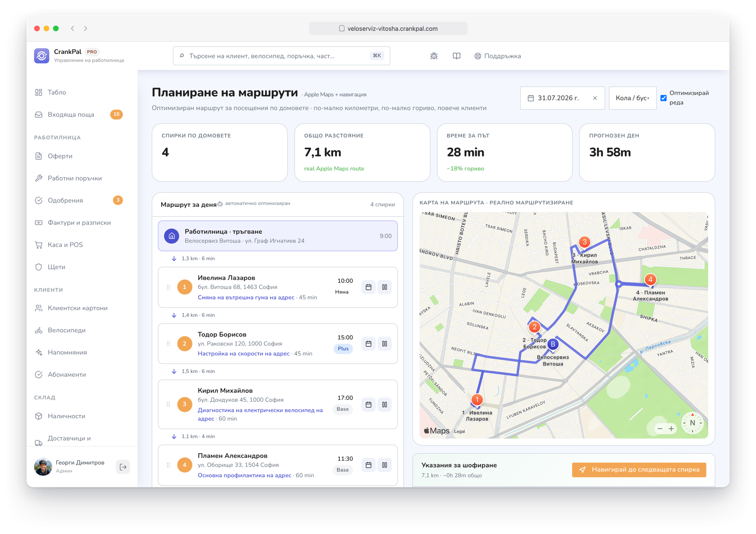Click map pin 3 for Кирил Михайлов
The width and height of the screenshot is (756, 534).
point(584,242)
